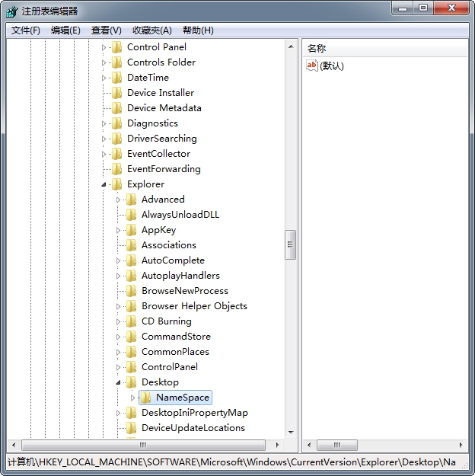This screenshot has width=475, height=476.
Task: Select the CommonPlaces key
Action: [x=175, y=352]
